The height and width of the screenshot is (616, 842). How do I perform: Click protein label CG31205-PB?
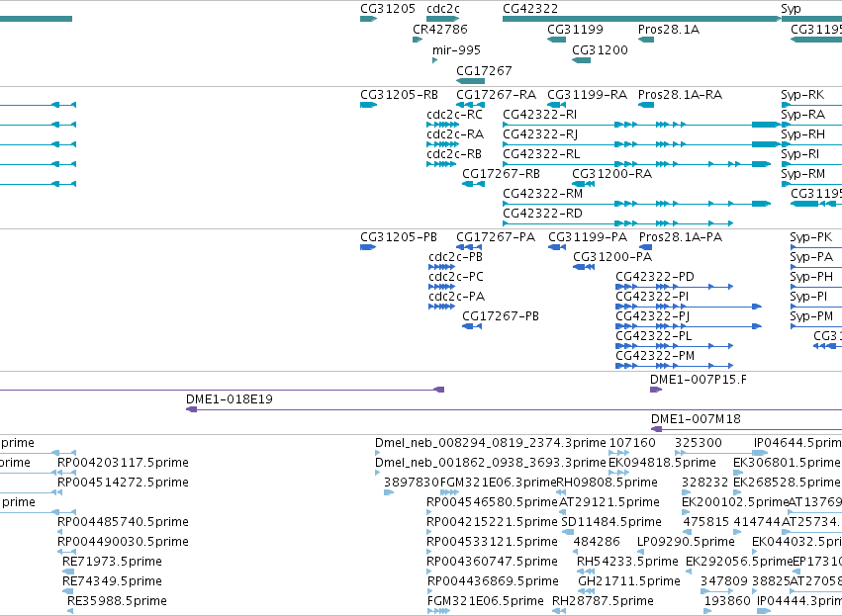[399, 237]
